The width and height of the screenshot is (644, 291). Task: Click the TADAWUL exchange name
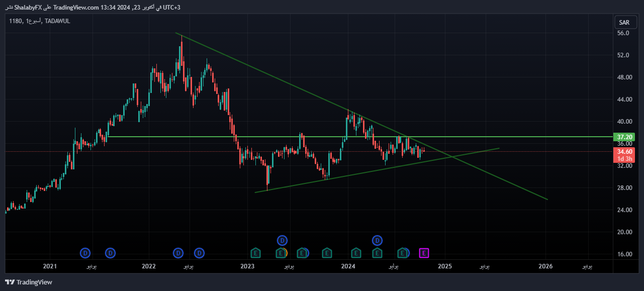57,21
